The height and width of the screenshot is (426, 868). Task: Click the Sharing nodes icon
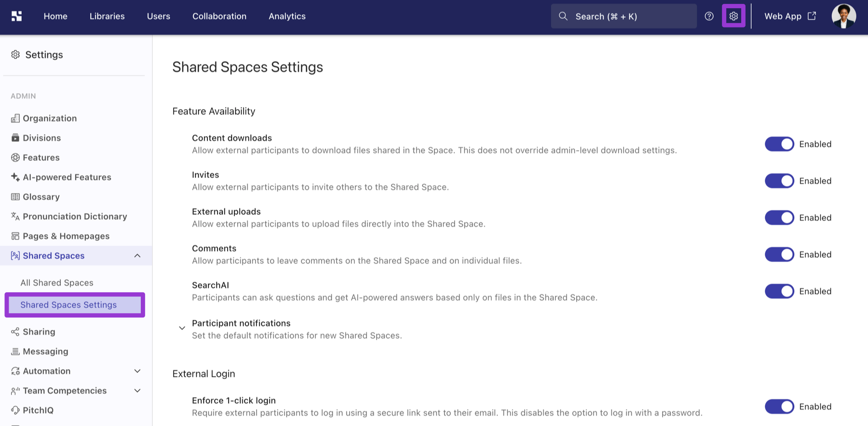[x=15, y=332]
